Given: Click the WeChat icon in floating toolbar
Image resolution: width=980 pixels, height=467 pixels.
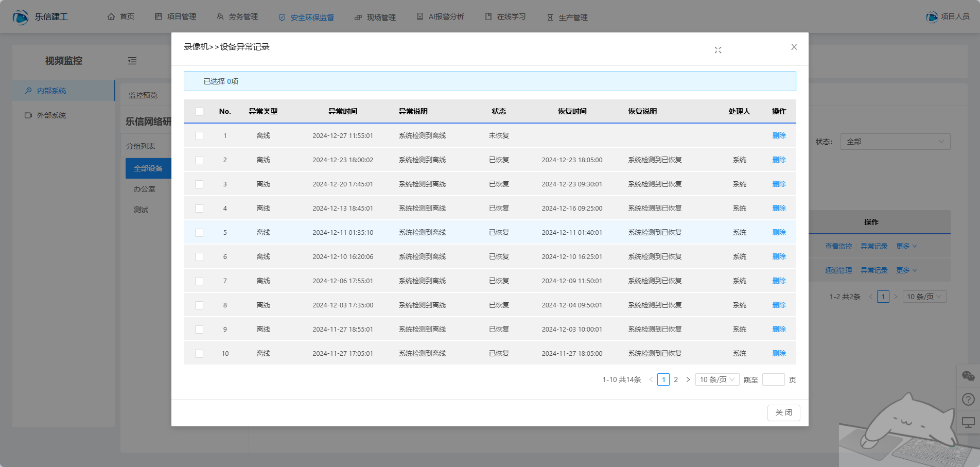Looking at the screenshot, I should tap(968, 376).
